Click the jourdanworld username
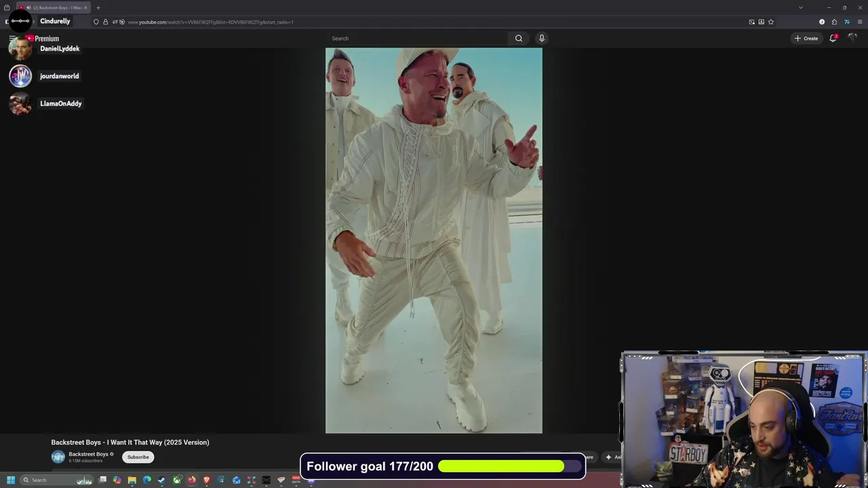868x488 pixels. click(60, 76)
